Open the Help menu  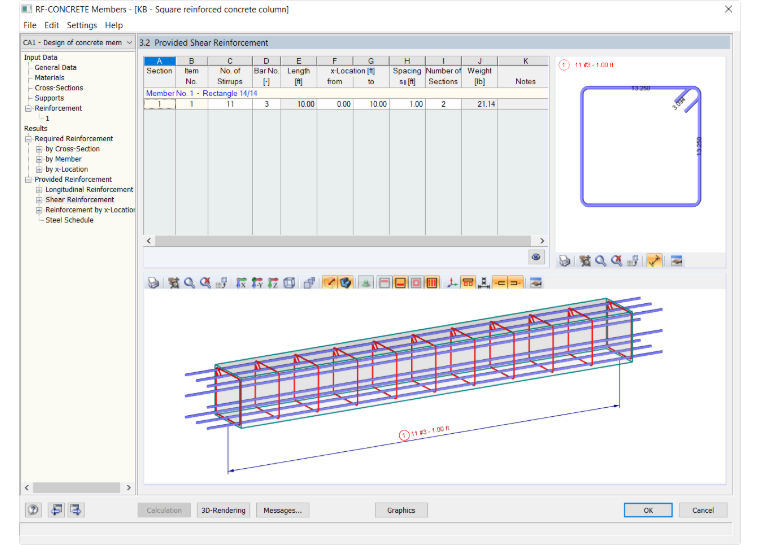pos(114,25)
